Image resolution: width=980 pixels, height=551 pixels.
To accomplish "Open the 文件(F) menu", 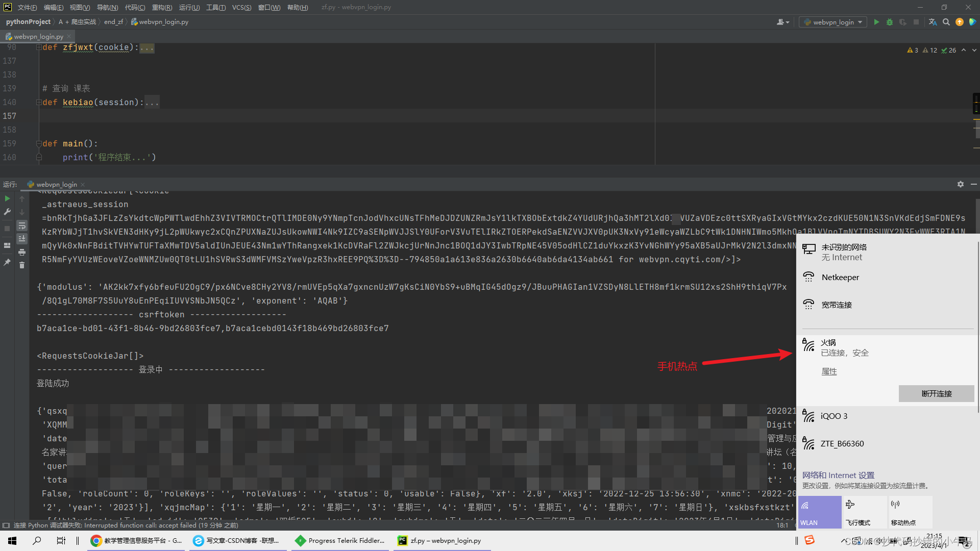I will coord(27,7).
